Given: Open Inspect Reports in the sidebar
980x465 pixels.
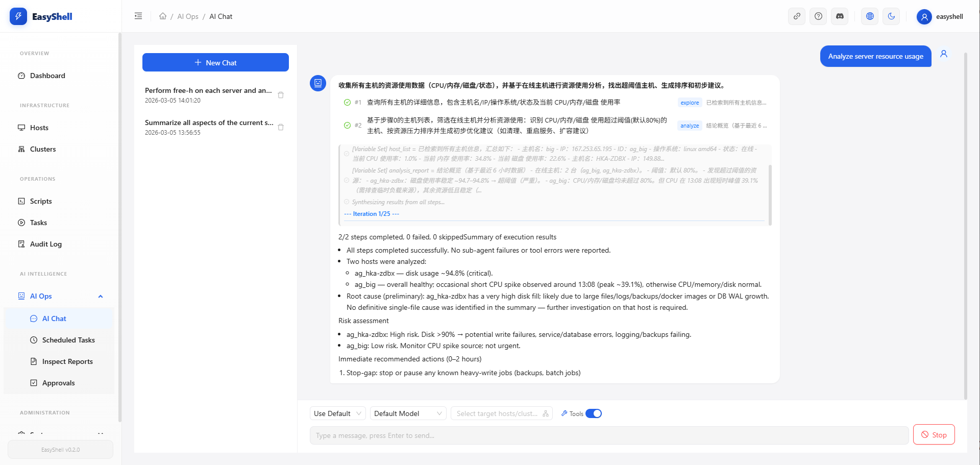Looking at the screenshot, I should click(x=67, y=361).
